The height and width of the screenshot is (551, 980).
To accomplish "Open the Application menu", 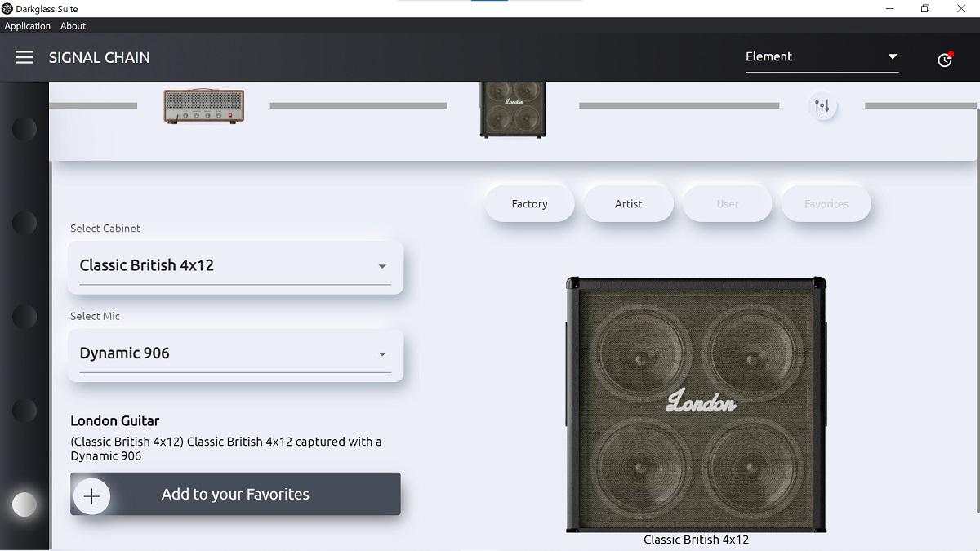I will point(28,26).
